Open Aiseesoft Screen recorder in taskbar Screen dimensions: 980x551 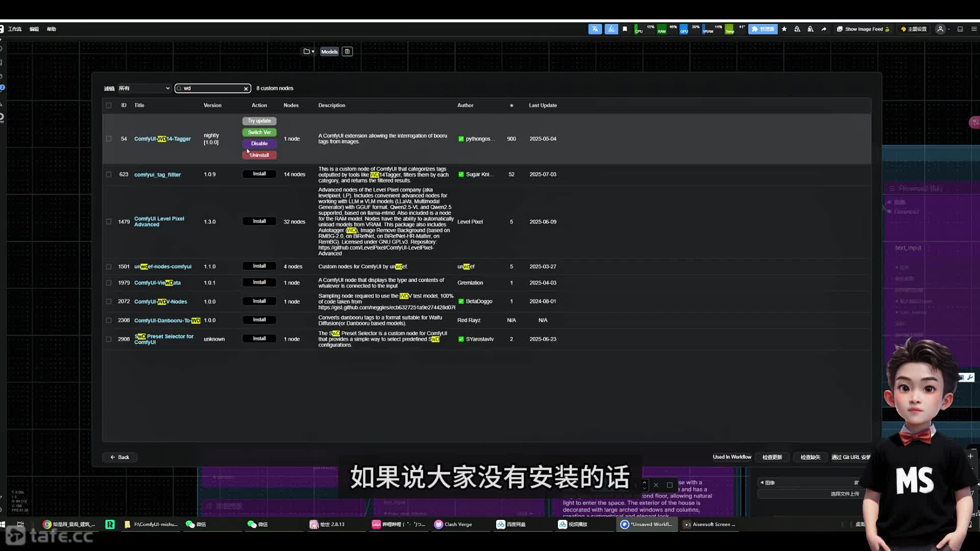click(x=709, y=524)
